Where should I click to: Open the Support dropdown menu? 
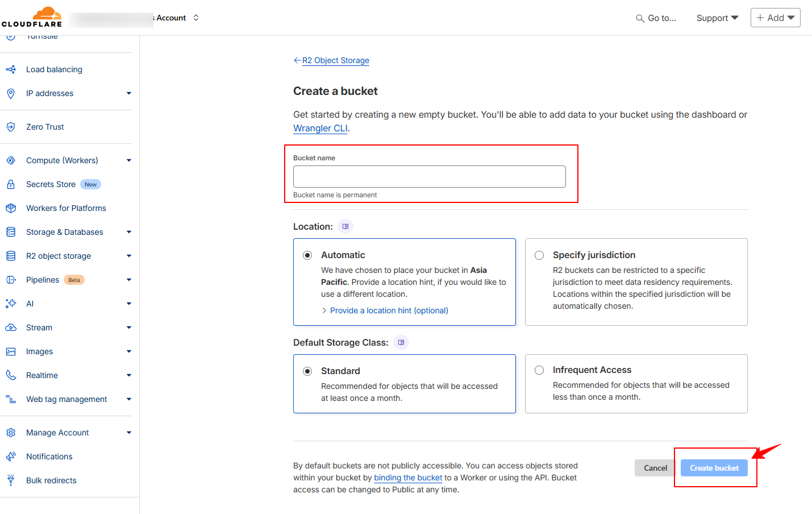(x=717, y=18)
